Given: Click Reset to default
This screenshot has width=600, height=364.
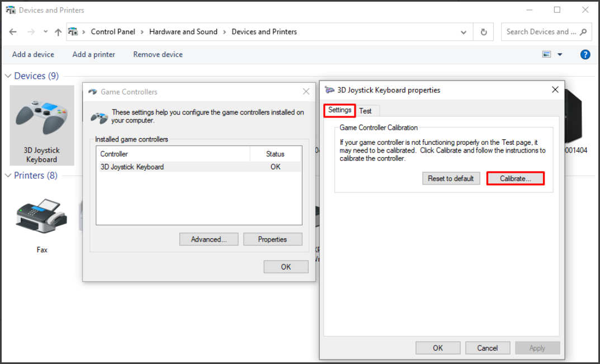Looking at the screenshot, I should point(451,178).
